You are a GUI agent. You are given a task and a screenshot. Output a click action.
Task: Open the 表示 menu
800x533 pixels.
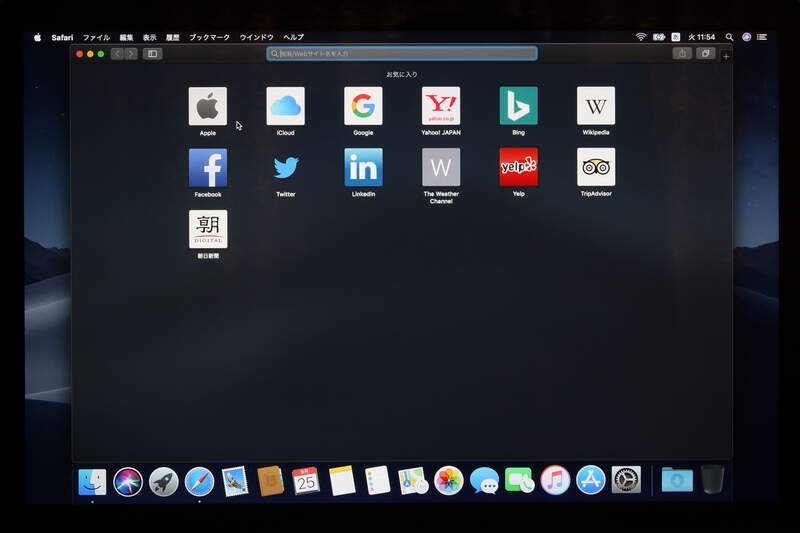click(x=149, y=37)
